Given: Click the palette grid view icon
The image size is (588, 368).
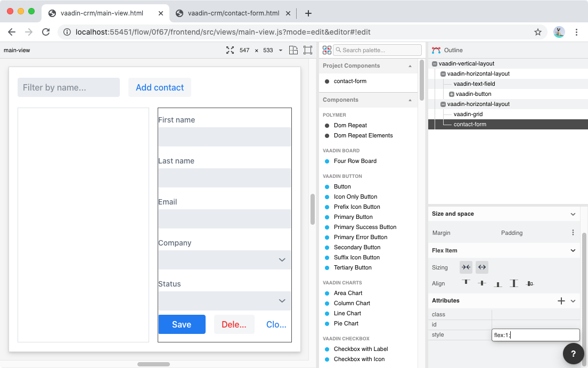Looking at the screenshot, I should tap(327, 50).
